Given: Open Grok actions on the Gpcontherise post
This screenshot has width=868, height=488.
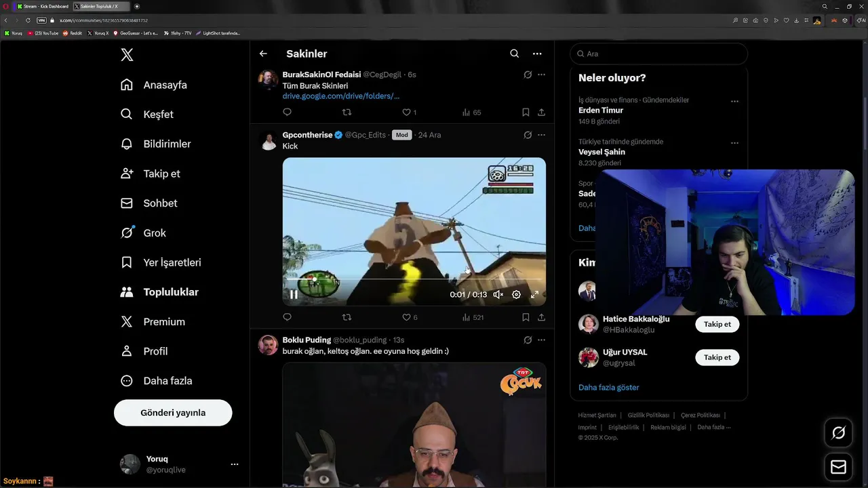Looking at the screenshot, I should [x=528, y=135].
